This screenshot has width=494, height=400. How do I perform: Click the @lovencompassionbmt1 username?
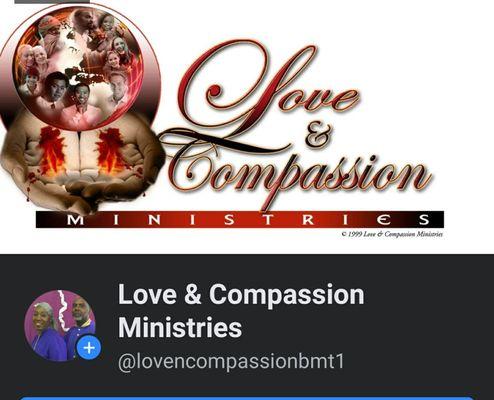pyautogui.click(x=231, y=361)
